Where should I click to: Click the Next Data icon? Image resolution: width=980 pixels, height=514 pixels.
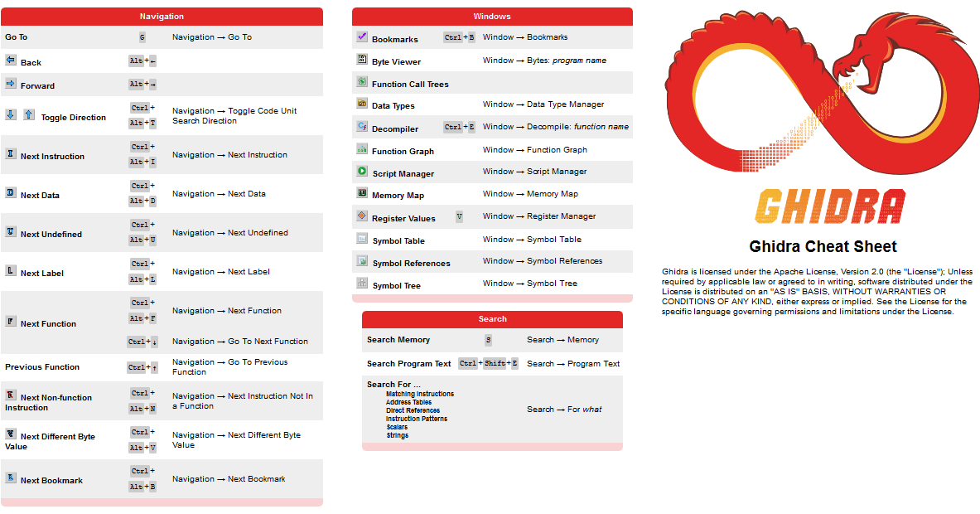(x=11, y=192)
